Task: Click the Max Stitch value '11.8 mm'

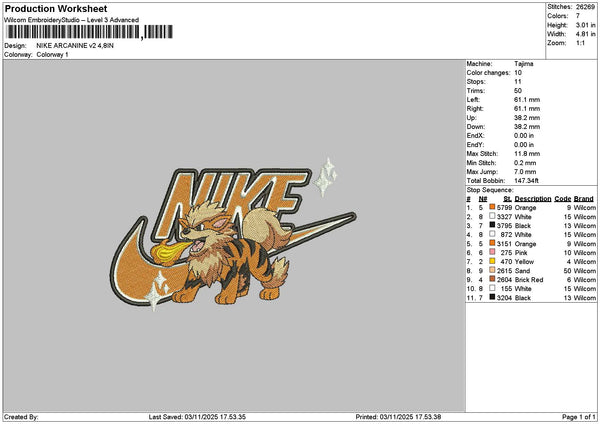Action: click(x=527, y=153)
